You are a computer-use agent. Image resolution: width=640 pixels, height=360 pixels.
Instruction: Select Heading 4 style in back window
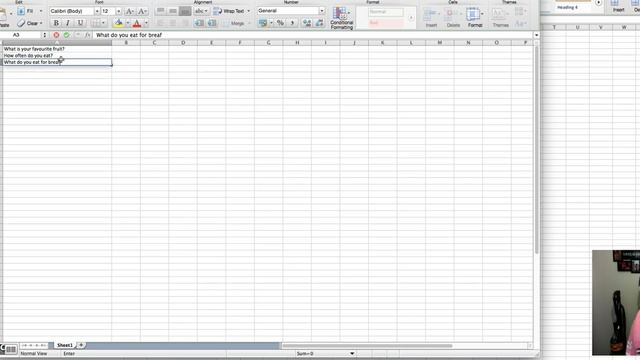click(572, 7)
